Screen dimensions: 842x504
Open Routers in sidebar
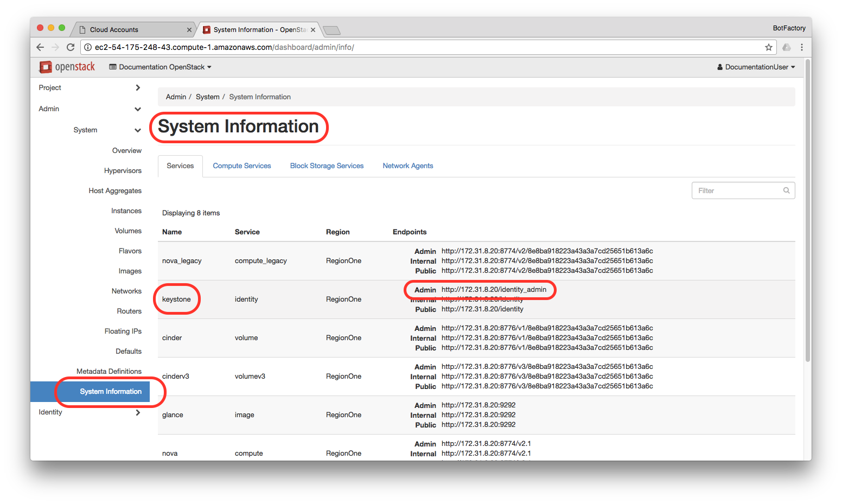coord(129,311)
